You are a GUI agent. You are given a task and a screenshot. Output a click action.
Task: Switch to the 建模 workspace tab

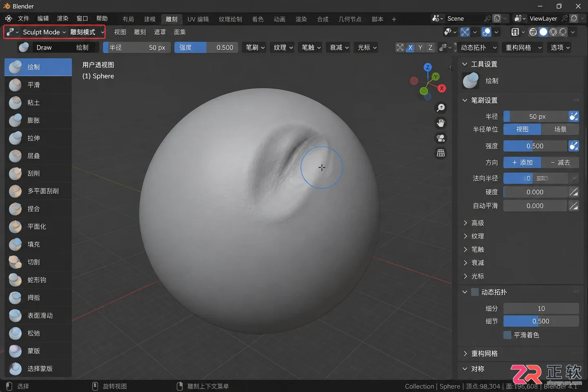coord(150,19)
